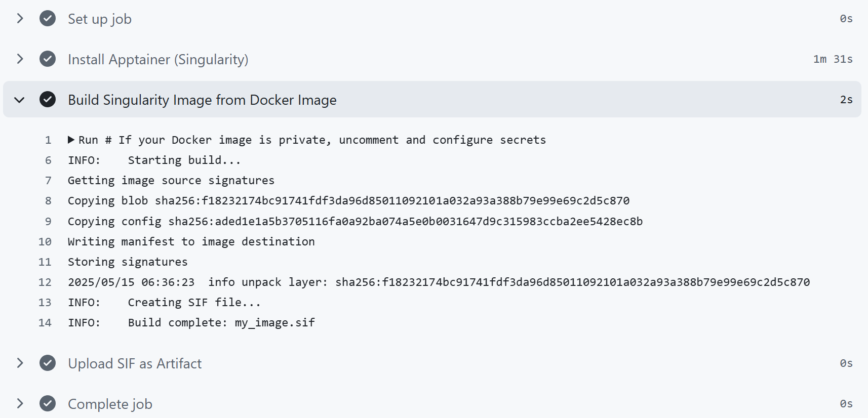
Task: Click the check icon next to Complete job
Action: click(x=48, y=404)
